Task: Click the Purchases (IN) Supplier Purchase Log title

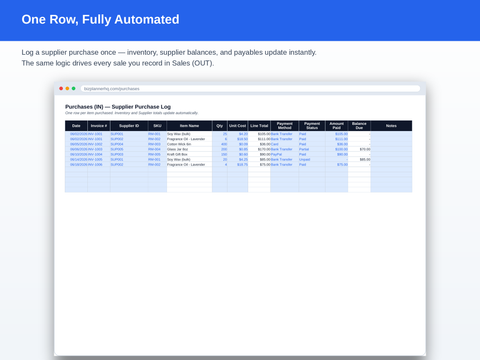Action: (118, 107)
